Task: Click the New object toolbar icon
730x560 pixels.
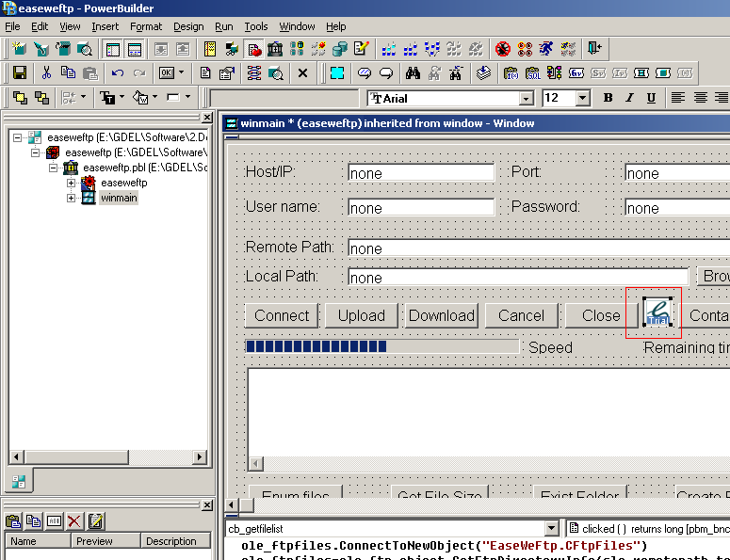Action: point(19,49)
